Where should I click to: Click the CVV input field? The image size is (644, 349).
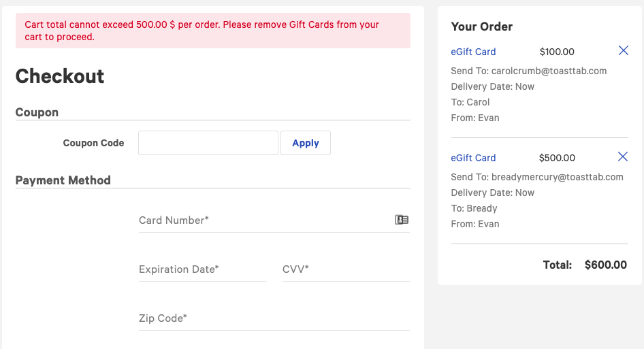pos(346,269)
